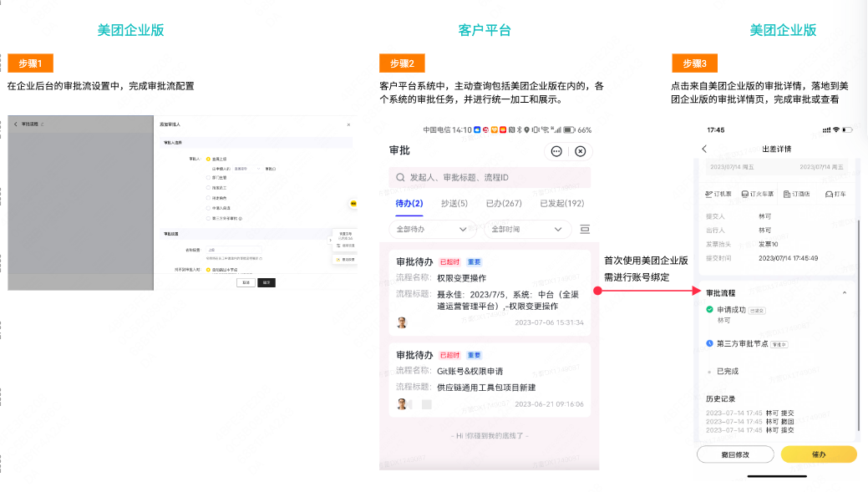Screen dimensions: 868x492
Task: Click the scrollbar on the 出差详情 page
Action: pos(859,324)
